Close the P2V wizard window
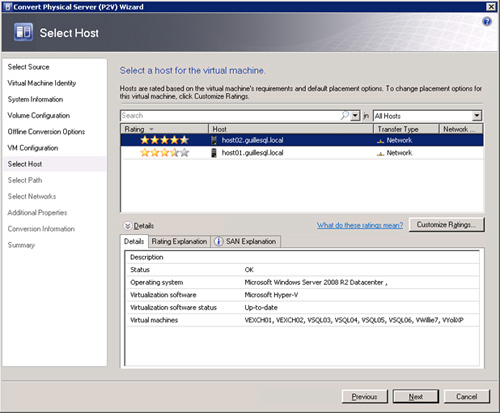 pyautogui.click(x=491, y=7)
